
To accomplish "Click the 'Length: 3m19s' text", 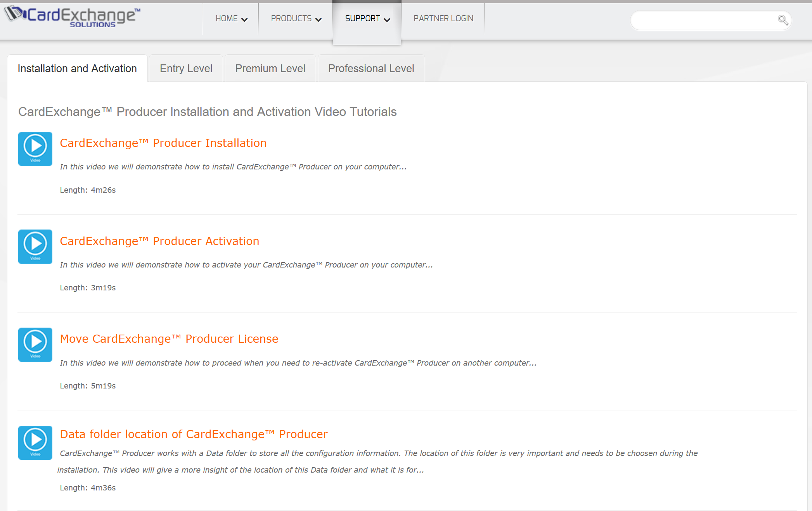I will (x=88, y=288).
